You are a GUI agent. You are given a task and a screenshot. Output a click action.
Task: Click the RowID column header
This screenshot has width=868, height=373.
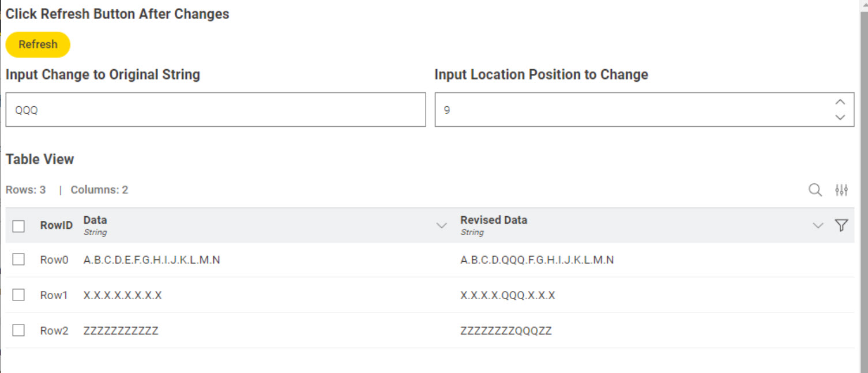pos(57,225)
